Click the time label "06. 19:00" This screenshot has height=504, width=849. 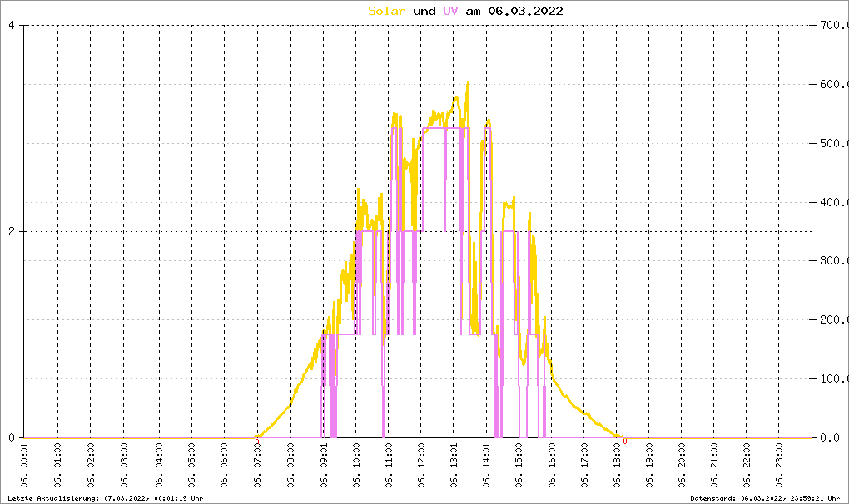pos(649,466)
